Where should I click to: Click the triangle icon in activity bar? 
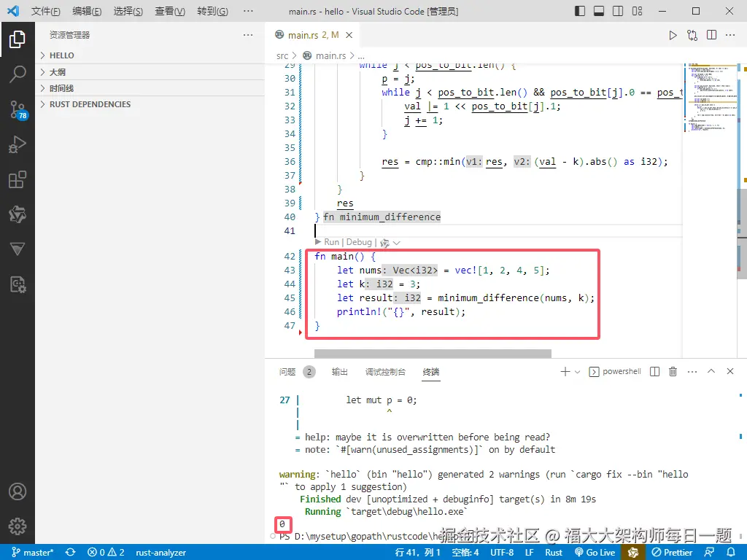point(18,249)
